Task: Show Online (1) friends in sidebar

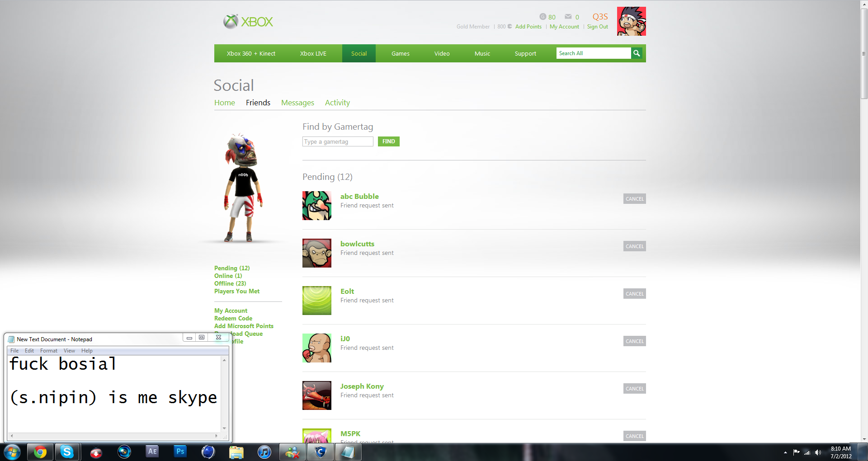Action: pyautogui.click(x=228, y=276)
